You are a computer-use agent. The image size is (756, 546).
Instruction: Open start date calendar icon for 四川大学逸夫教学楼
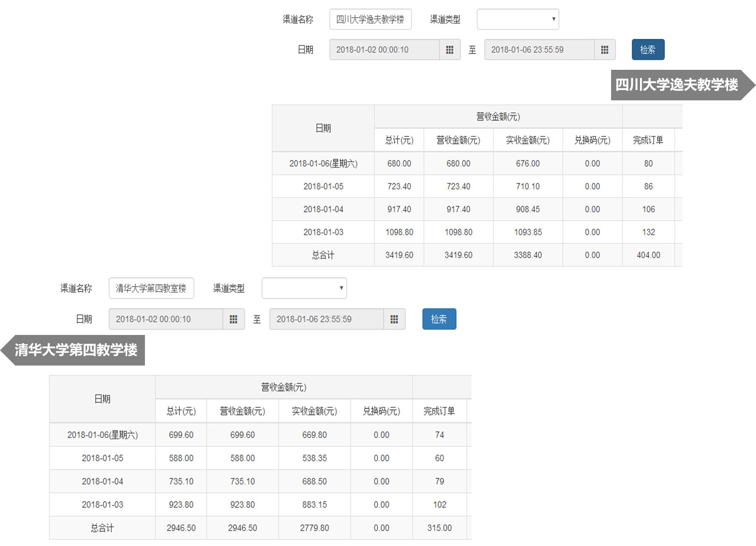pyautogui.click(x=450, y=50)
